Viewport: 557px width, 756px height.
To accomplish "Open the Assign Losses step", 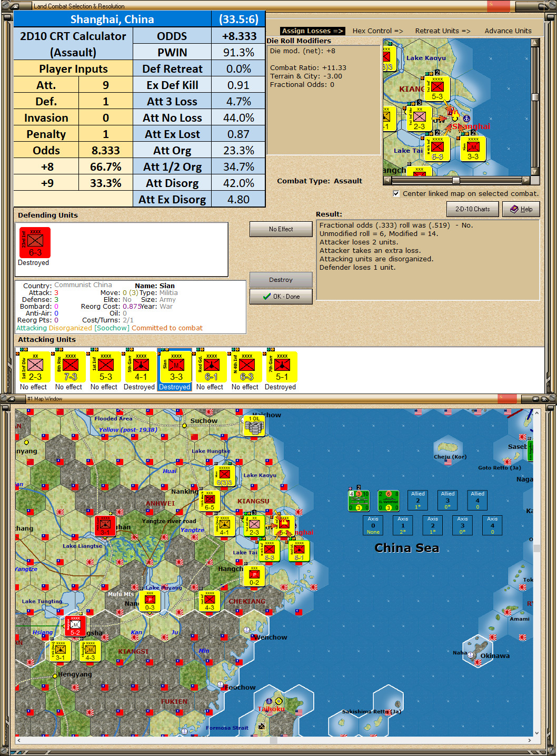I will [x=312, y=31].
